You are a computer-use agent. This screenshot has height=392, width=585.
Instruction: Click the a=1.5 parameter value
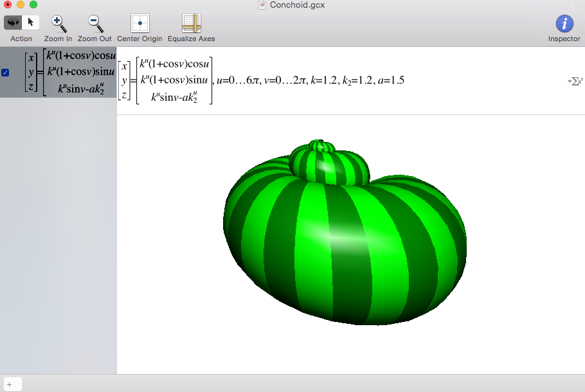[391, 80]
